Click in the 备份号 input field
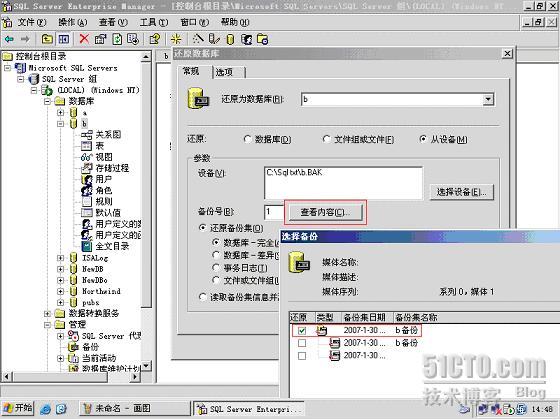Screen dimensions: 560x420 tap(274, 212)
